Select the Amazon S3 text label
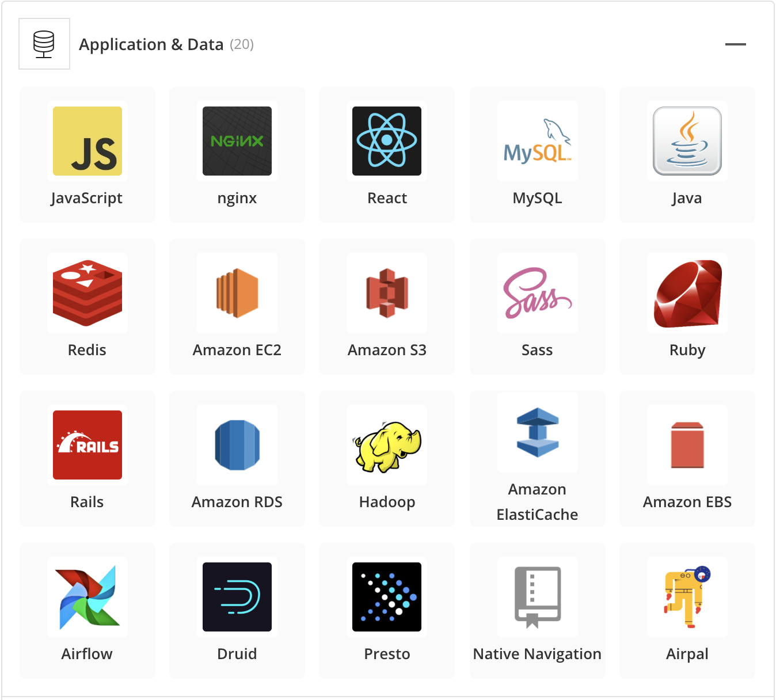Viewport: 776px width, 700px height. (387, 350)
